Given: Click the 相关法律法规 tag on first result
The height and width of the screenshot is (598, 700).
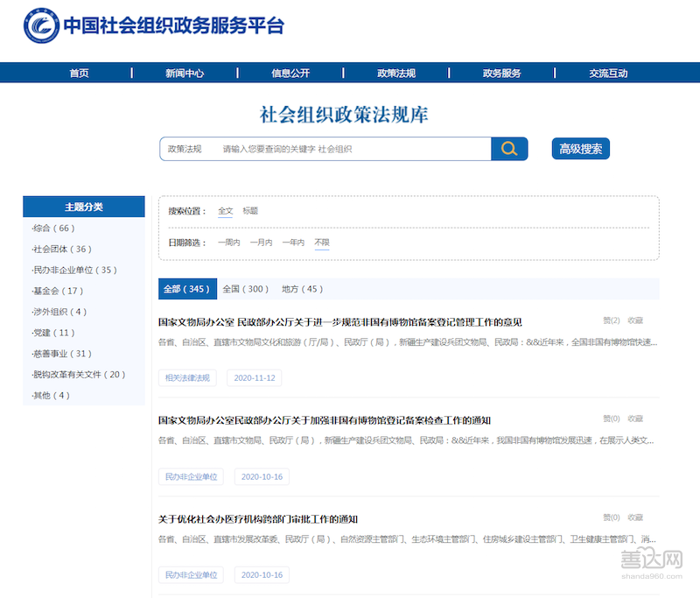Looking at the screenshot, I should (x=188, y=378).
